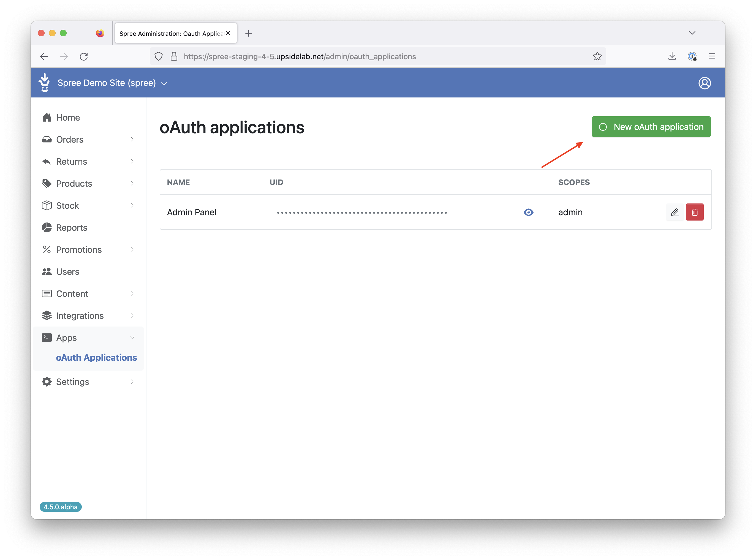Select the oAuth Applications sidebar link

96,358
